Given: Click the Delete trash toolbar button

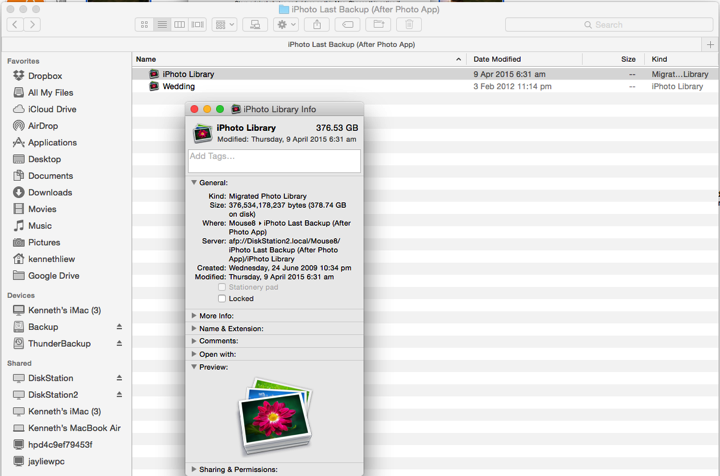Looking at the screenshot, I should (x=409, y=25).
